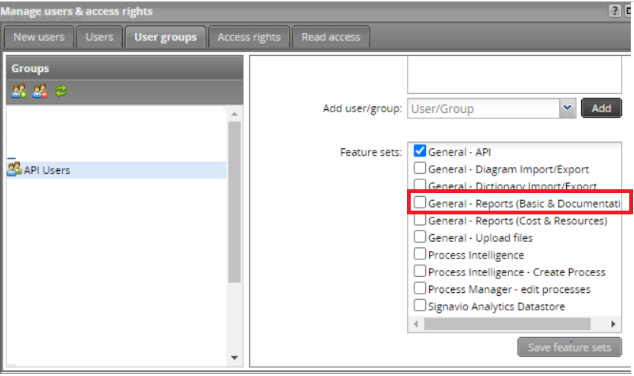
Task: Click the Add button
Action: click(x=601, y=108)
